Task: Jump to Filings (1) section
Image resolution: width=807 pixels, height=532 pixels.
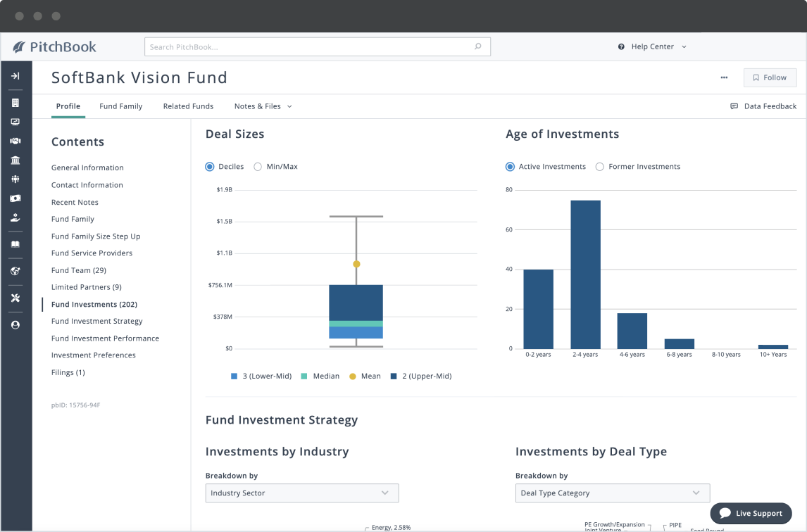Action: click(x=68, y=372)
